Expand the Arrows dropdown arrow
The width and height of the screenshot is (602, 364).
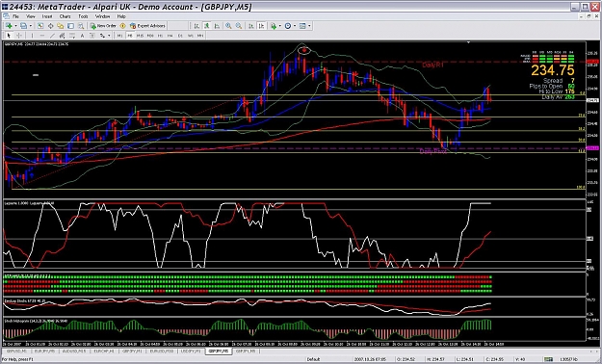click(x=109, y=36)
